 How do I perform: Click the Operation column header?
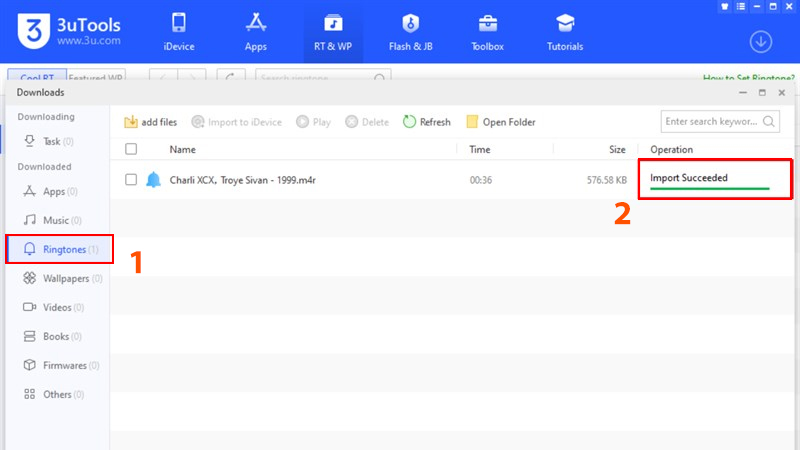[671, 149]
